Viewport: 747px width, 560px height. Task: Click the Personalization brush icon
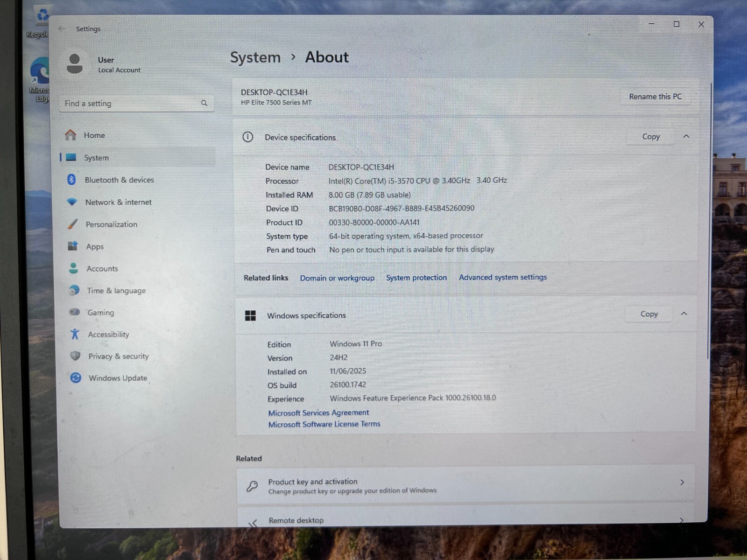[72, 224]
